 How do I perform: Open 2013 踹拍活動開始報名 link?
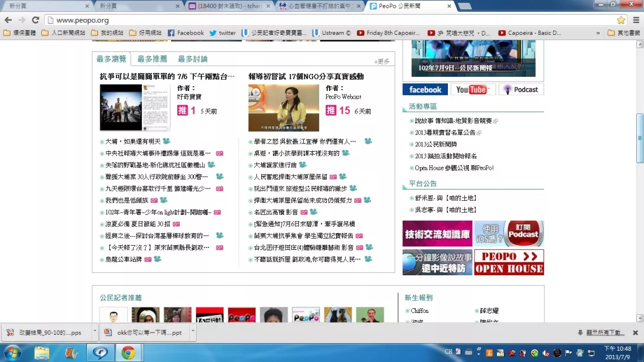pyautogui.click(x=445, y=156)
